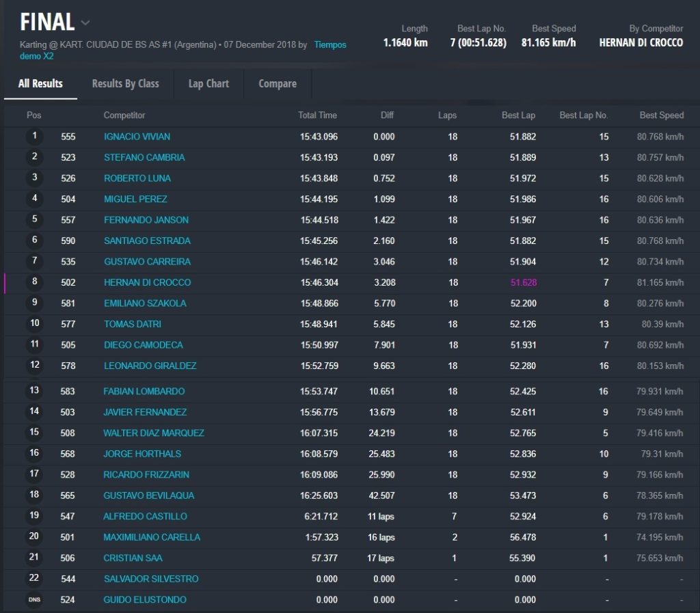The height and width of the screenshot is (613, 700).
Task: Click the purple fastest lap time 51.628
Action: tap(523, 282)
